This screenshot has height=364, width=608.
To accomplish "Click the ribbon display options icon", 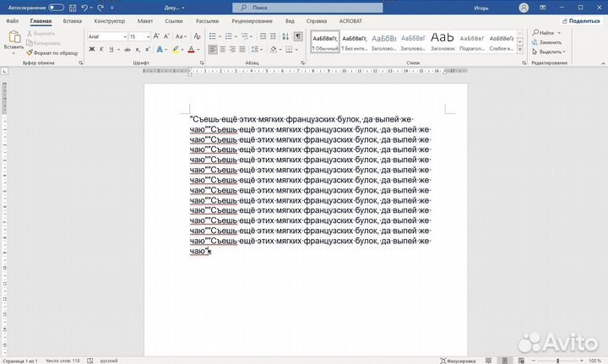I will pos(543,8).
